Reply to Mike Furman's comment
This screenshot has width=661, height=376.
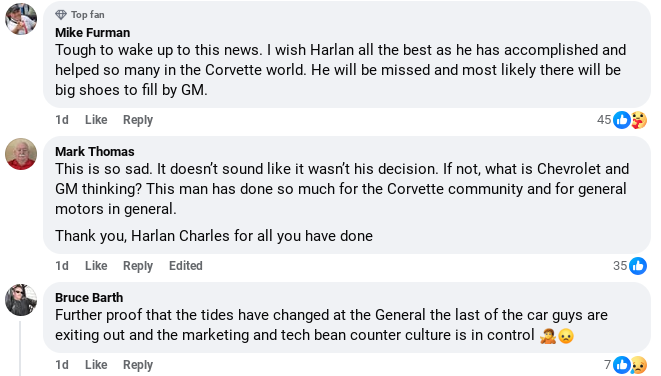click(x=138, y=120)
